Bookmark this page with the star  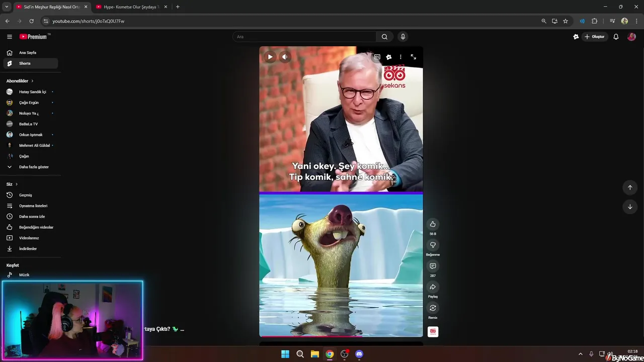pyautogui.click(x=566, y=21)
